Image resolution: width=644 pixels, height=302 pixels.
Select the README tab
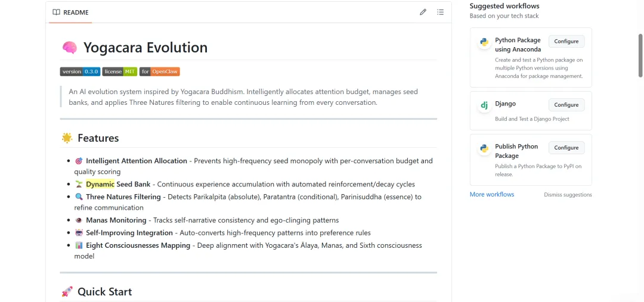[70, 12]
